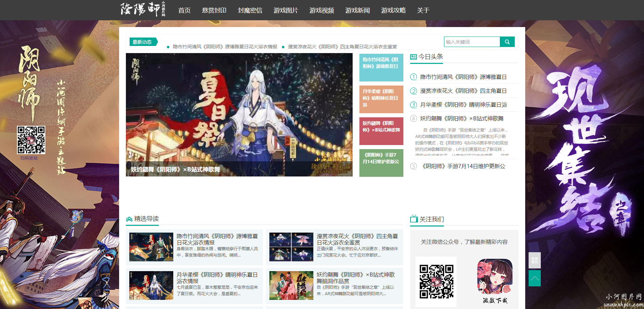Open headline 3 月华柔樱 晴明神乐夏日浴
This screenshot has width=644, height=309.
point(463,105)
